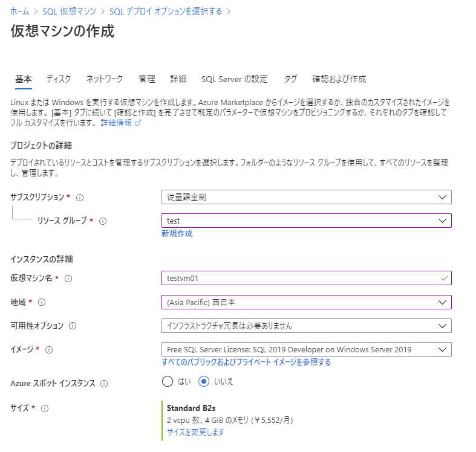Click info icon next to 地域
The image size is (476, 452).
42,302
